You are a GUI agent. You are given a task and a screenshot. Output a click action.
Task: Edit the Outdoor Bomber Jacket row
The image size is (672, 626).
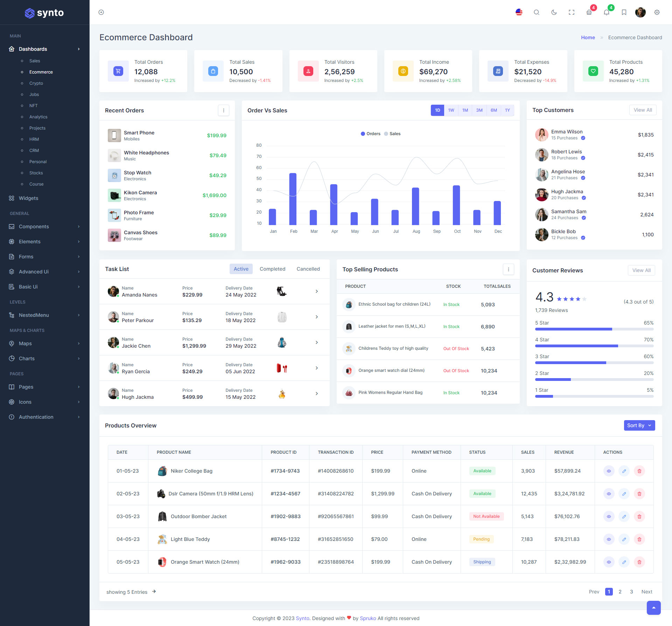click(624, 516)
